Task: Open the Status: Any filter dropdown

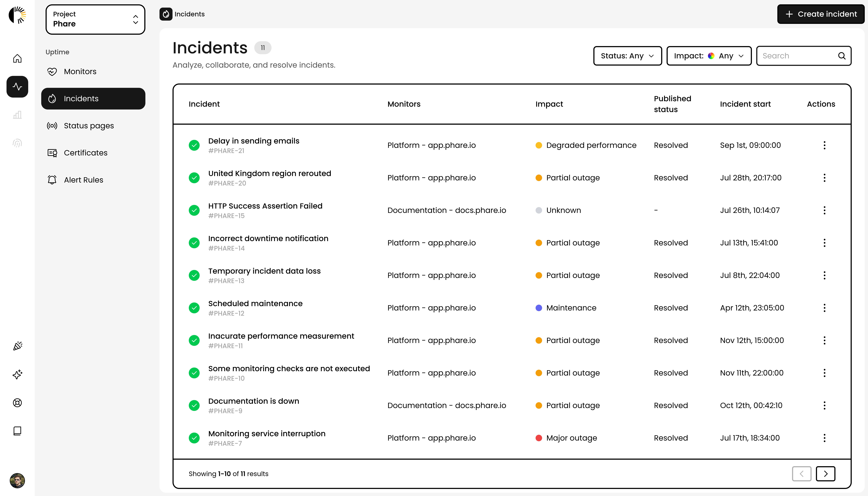Action: click(x=627, y=56)
